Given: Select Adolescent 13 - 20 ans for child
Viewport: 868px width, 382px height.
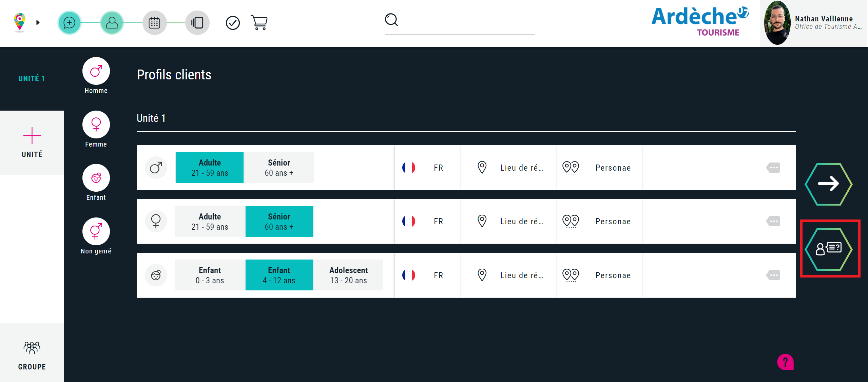Looking at the screenshot, I should (x=348, y=275).
